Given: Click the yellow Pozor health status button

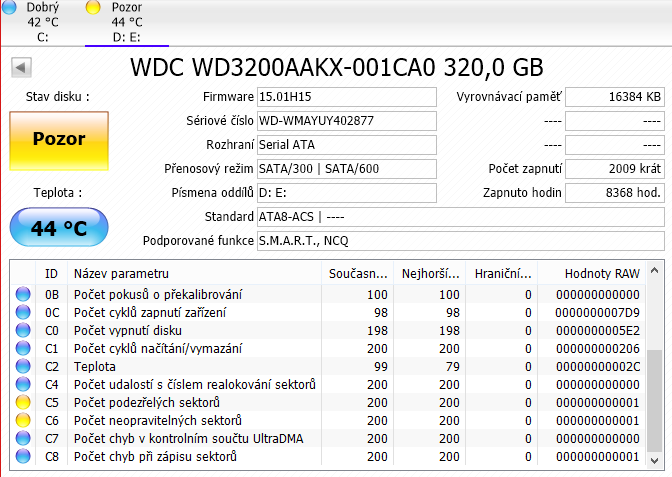Looking at the screenshot, I should click(x=59, y=139).
